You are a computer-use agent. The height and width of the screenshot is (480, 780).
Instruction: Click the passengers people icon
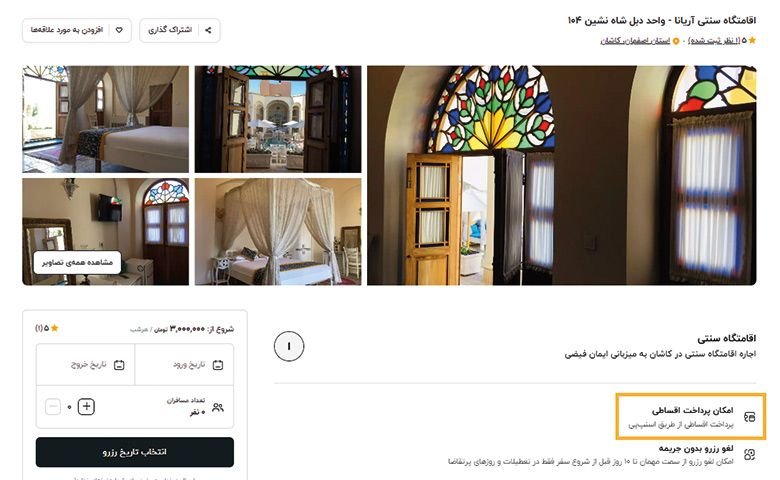point(218,407)
